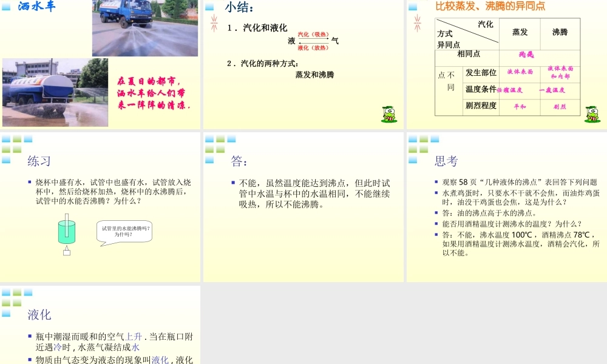
Task: Click the bullet 物质由气态变为液态的现象叫液化
Action: click(x=114, y=360)
